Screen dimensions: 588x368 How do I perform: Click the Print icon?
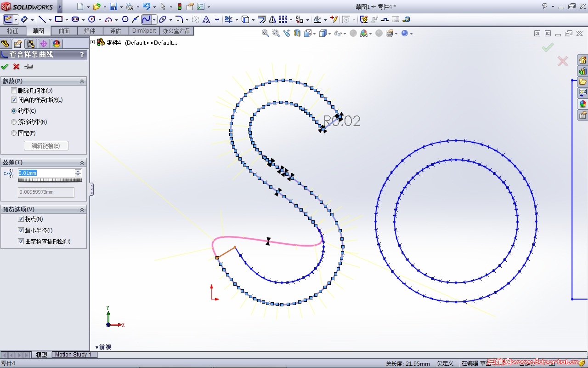(x=130, y=6)
